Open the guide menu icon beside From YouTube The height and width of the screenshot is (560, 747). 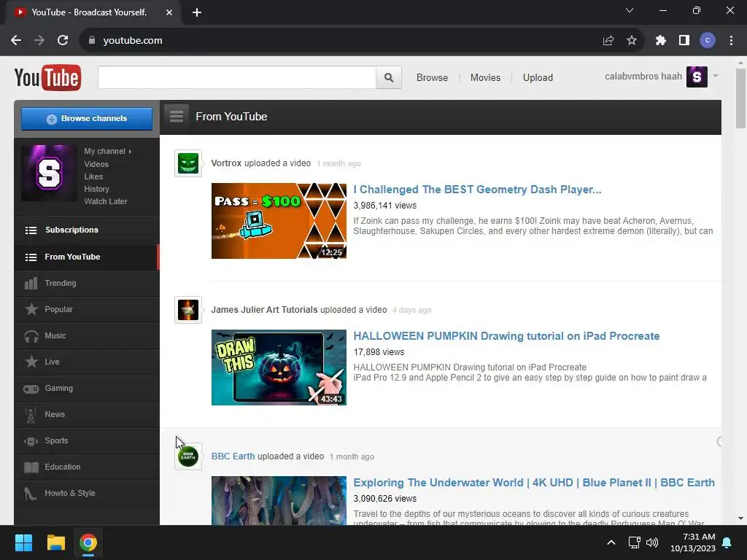[x=177, y=116]
